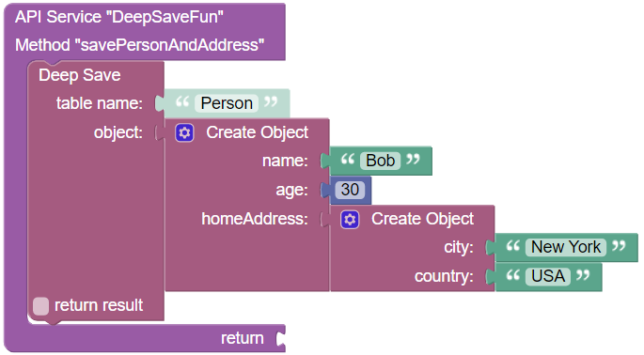
Task: Click the gear icon on the homeAddress Create Object block
Action: coord(350,220)
